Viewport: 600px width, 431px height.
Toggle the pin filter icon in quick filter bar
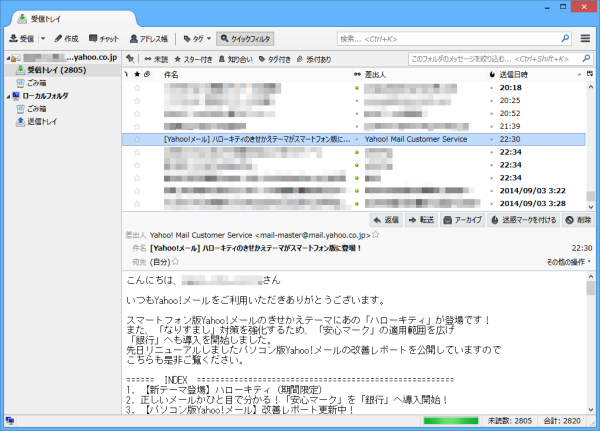click(x=130, y=59)
